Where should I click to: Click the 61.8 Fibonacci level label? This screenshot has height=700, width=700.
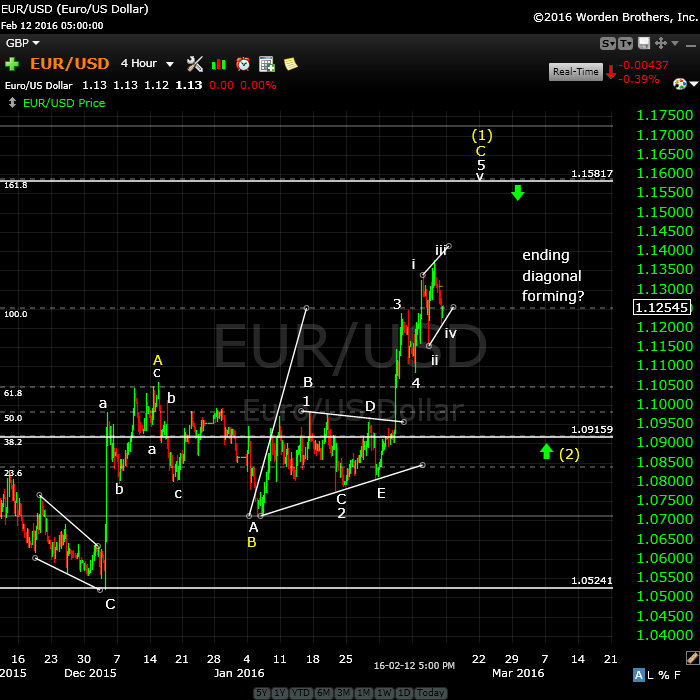(13, 393)
